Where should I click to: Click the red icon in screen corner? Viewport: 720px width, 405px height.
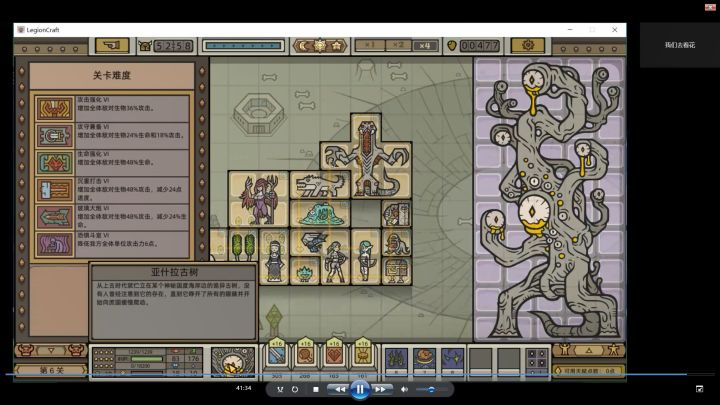pos(709,7)
